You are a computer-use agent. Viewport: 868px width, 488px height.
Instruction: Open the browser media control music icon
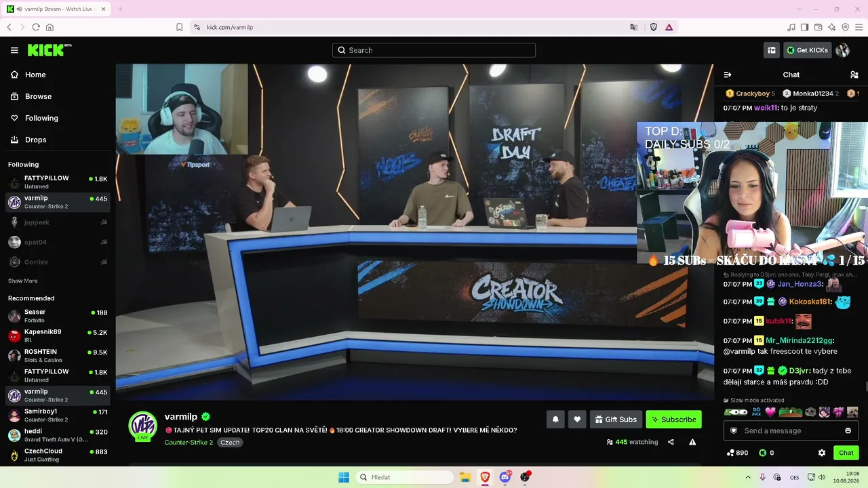[x=791, y=27]
